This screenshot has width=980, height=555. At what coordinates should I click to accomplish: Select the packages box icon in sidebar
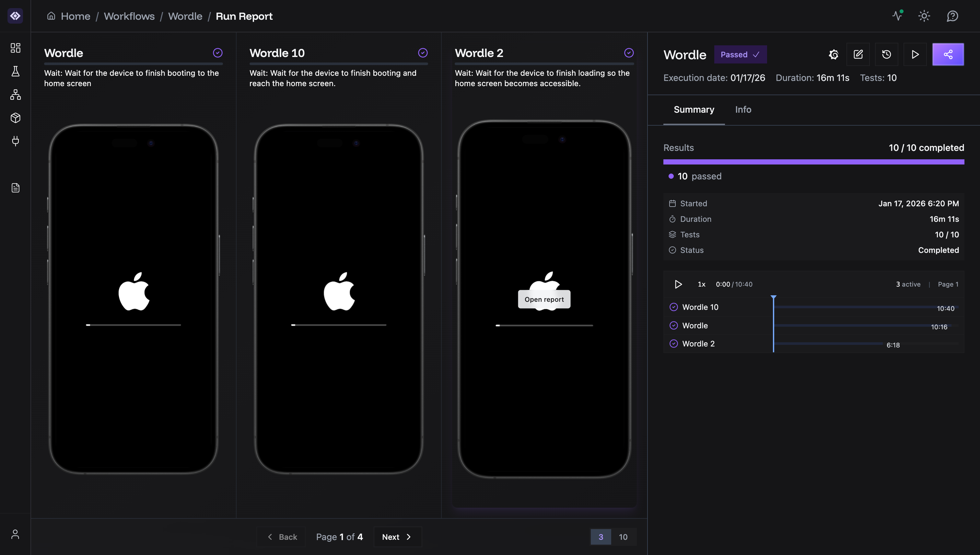[15, 118]
